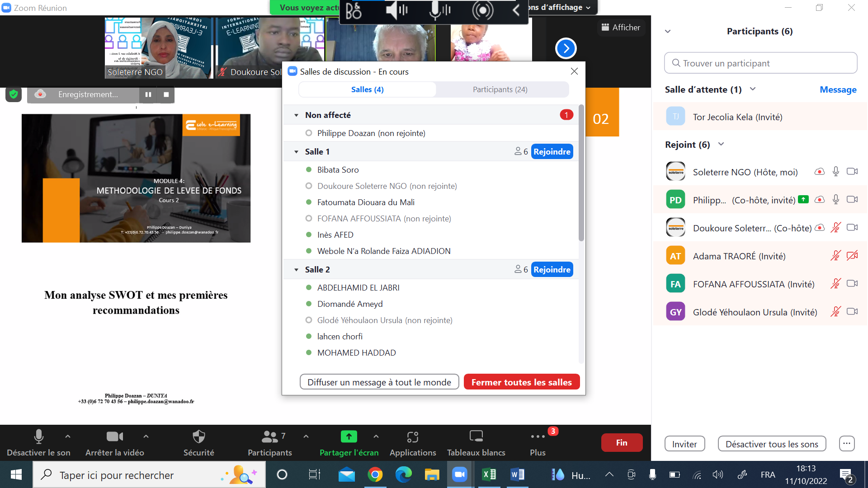The width and height of the screenshot is (868, 488).
Task: Toggle camera of FOFANA AFFOUSSIATA
Action: coord(852,284)
